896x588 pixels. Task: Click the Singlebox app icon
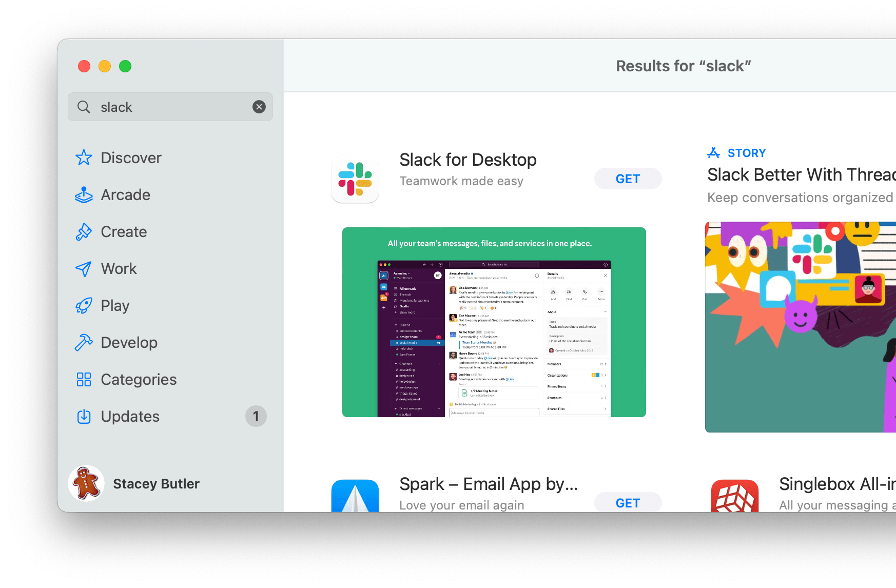[x=735, y=495]
